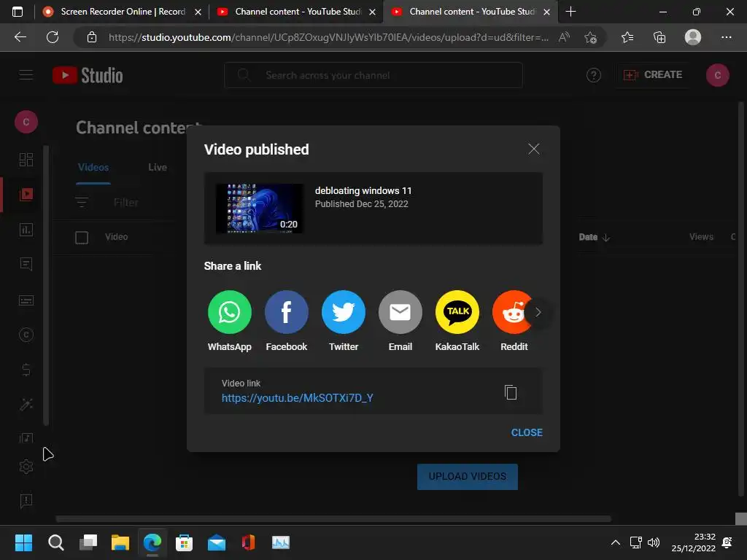Open taskbar Search

tap(55, 542)
